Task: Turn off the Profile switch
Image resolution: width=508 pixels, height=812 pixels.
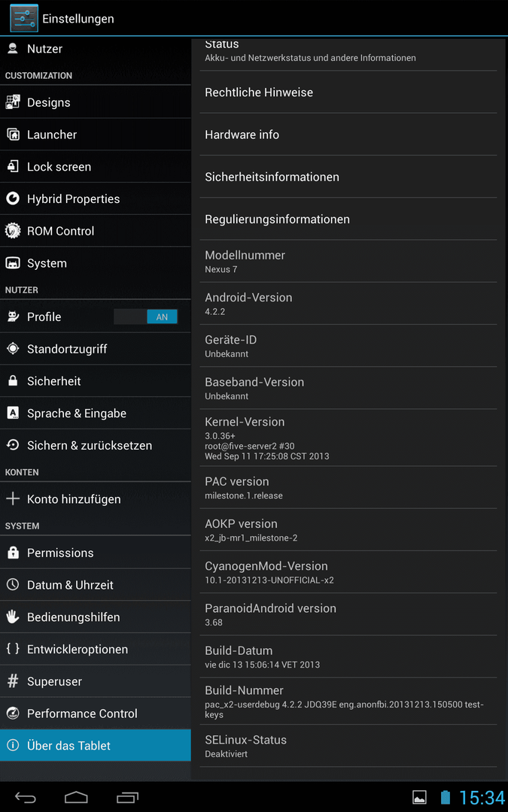Action: click(x=146, y=317)
